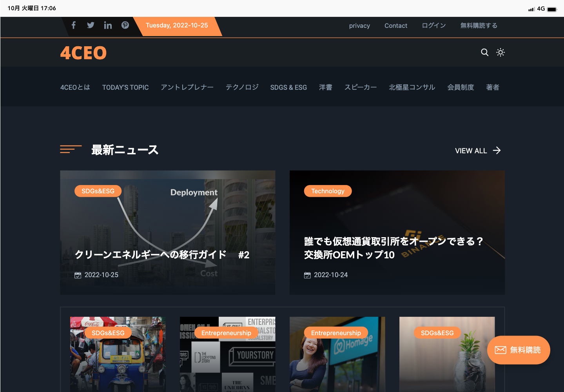Image resolution: width=564 pixels, height=392 pixels.
Task: Open the 会員制度 menu item
Action: pyautogui.click(x=461, y=87)
